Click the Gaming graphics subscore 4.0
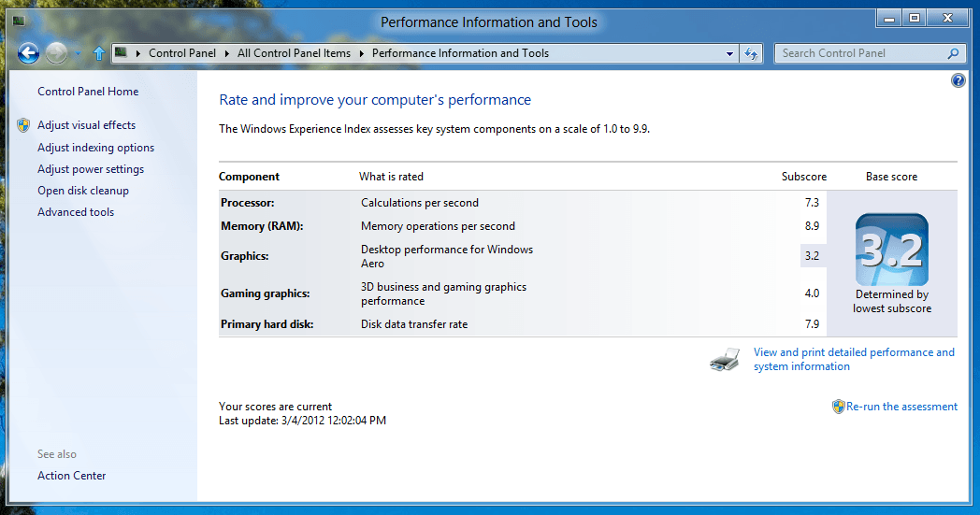980x515 pixels. pyautogui.click(x=812, y=293)
